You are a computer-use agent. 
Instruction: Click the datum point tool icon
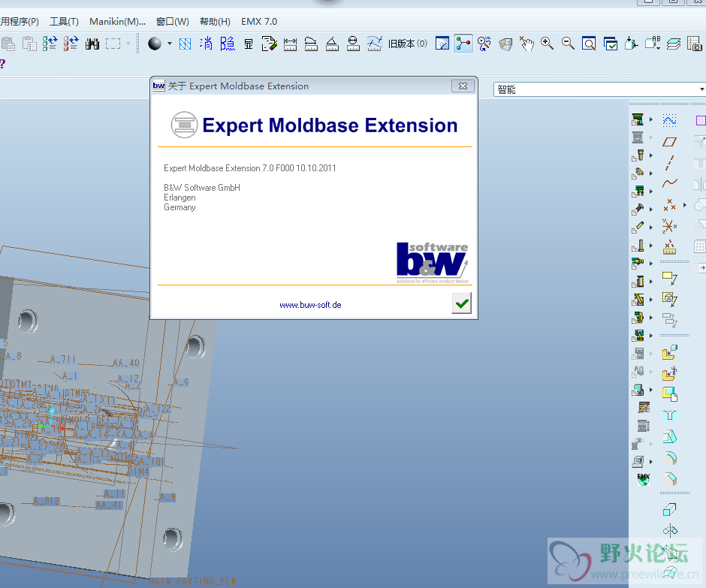(669, 205)
